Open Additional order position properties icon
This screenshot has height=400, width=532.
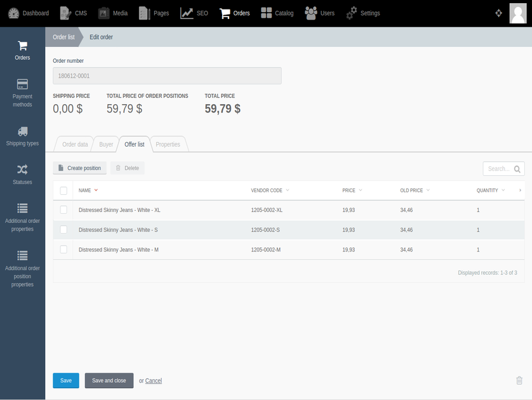22,255
